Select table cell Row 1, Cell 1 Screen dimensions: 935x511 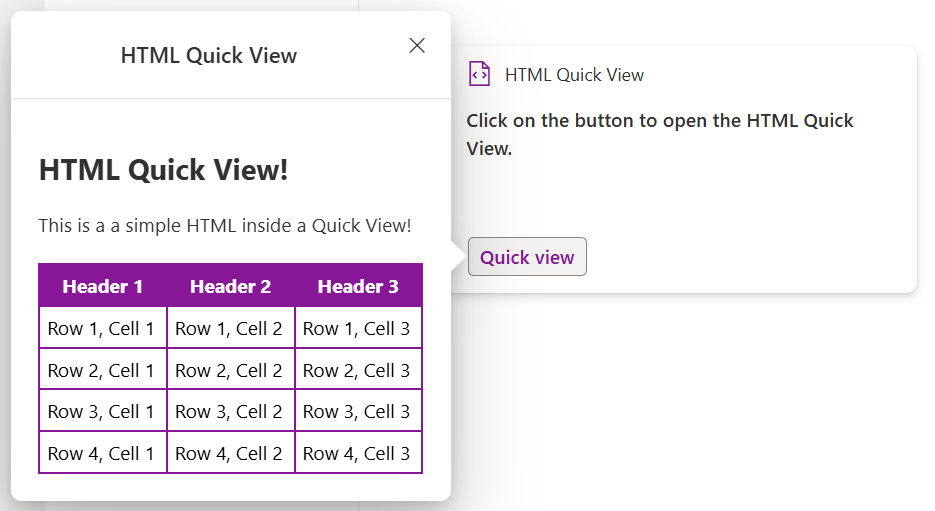[x=102, y=328]
